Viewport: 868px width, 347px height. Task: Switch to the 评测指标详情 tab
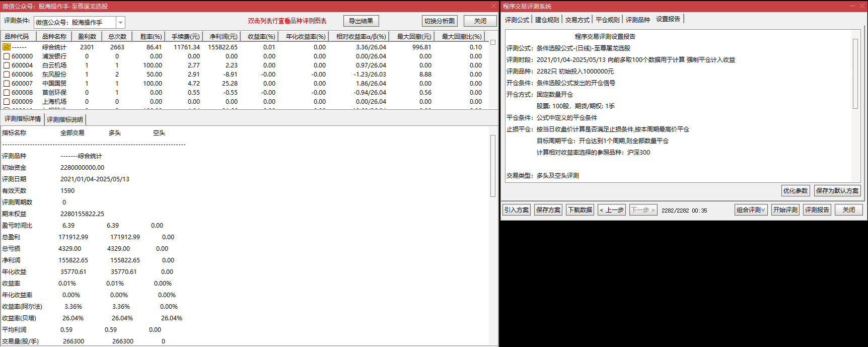pyautogui.click(x=23, y=119)
